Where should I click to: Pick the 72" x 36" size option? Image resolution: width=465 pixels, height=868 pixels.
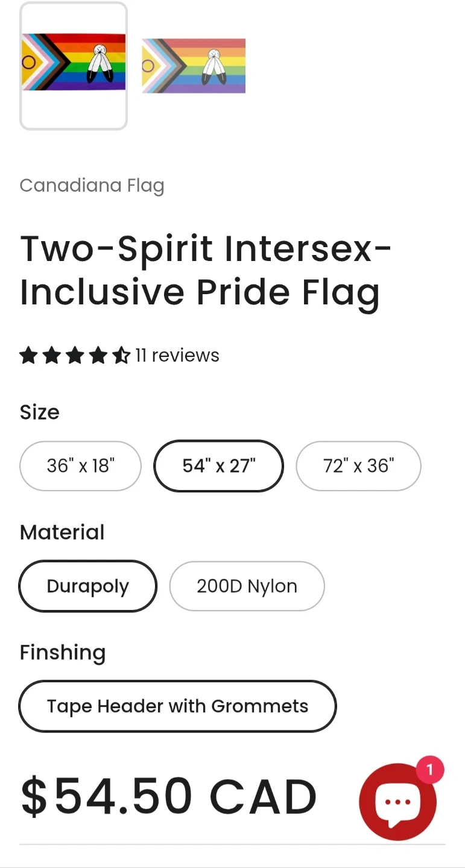click(x=358, y=466)
